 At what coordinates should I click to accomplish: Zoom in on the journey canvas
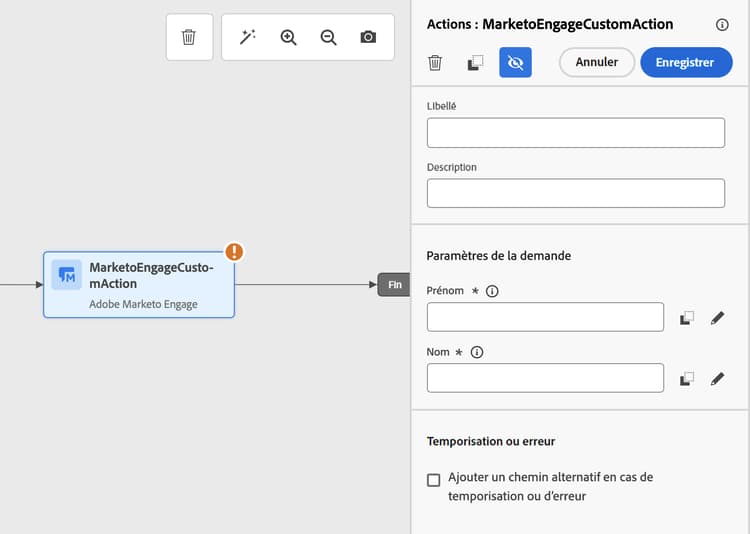[x=289, y=37]
